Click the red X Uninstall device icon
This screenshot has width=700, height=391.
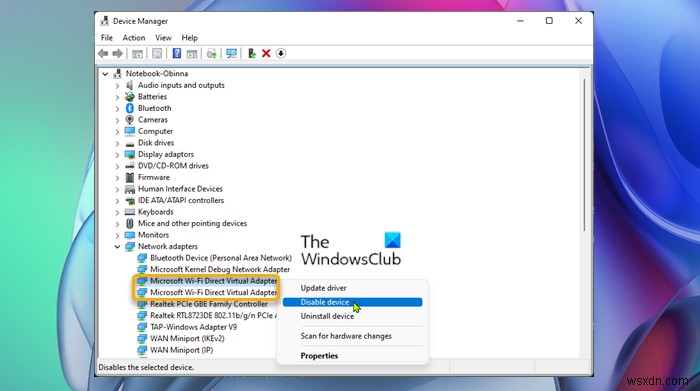point(266,54)
